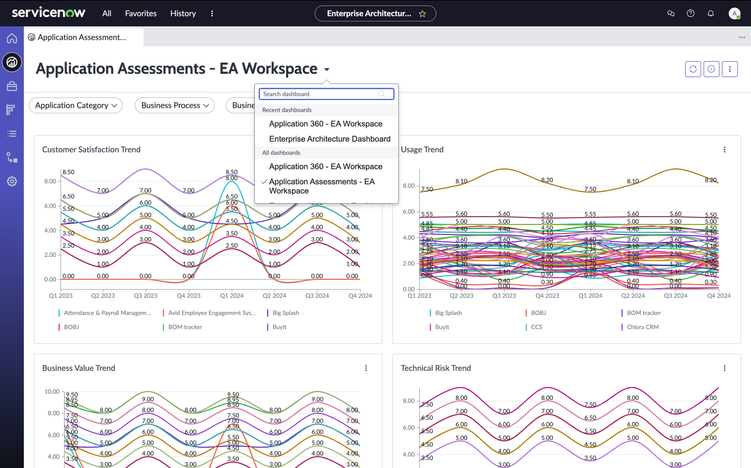Toggle BuyIt legend in Usage Trend chart
This screenshot has height=468, width=751.
click(440, 327)
